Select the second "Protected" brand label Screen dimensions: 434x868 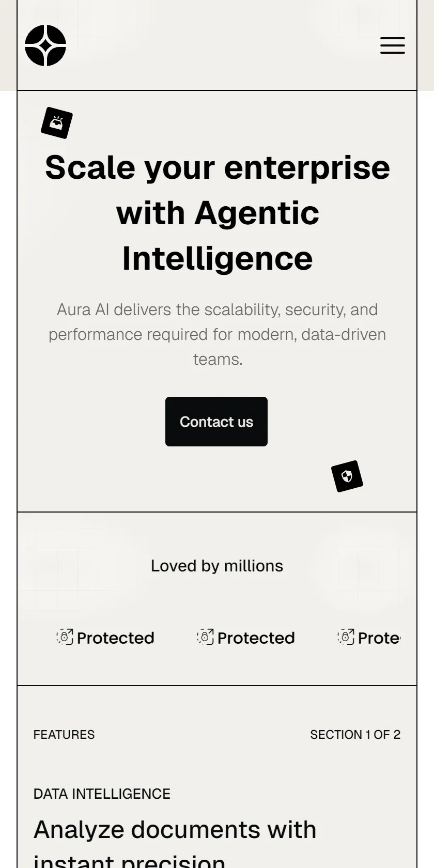click(x=256, y=638)
